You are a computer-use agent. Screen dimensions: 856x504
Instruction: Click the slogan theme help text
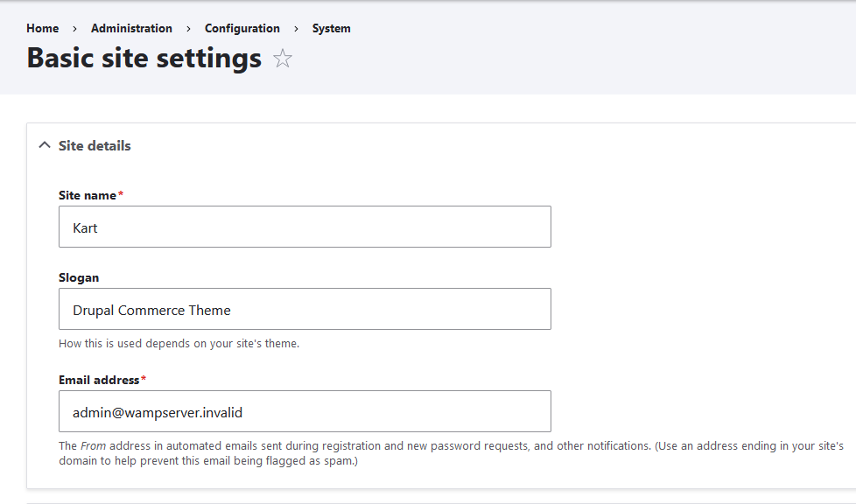coord(179,343)
